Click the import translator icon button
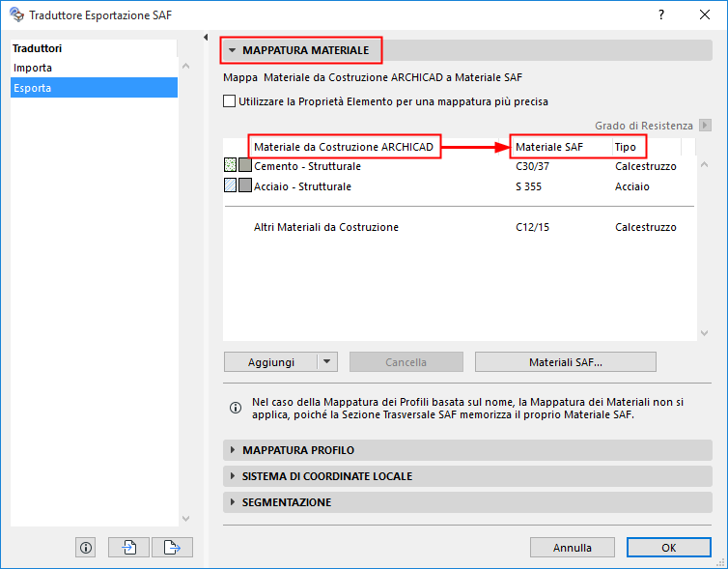Image resolution: width=728 pixels, height=569 pixels. tap(128, 547)
